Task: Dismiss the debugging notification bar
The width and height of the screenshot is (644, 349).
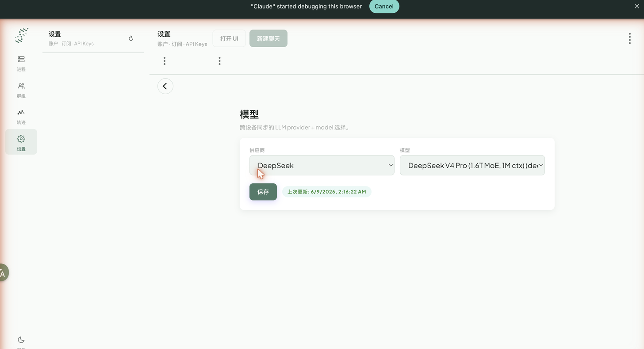Action: click(637, 6)
